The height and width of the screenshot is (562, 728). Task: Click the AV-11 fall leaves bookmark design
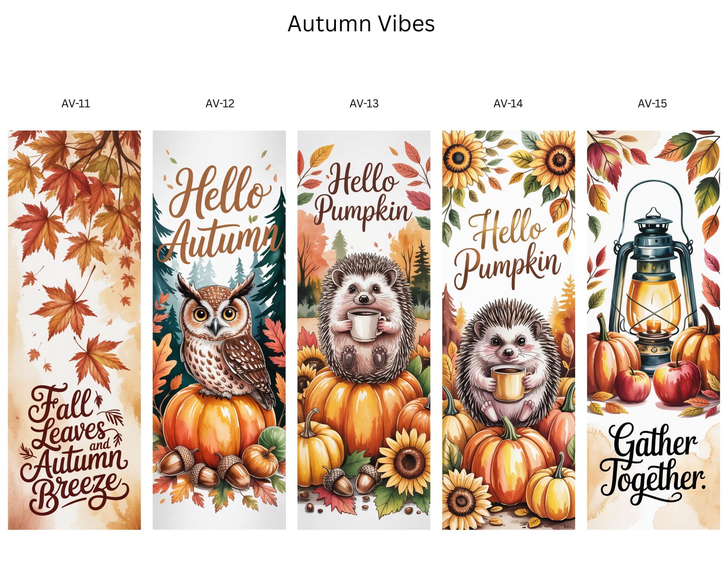(x=74, y=330)
